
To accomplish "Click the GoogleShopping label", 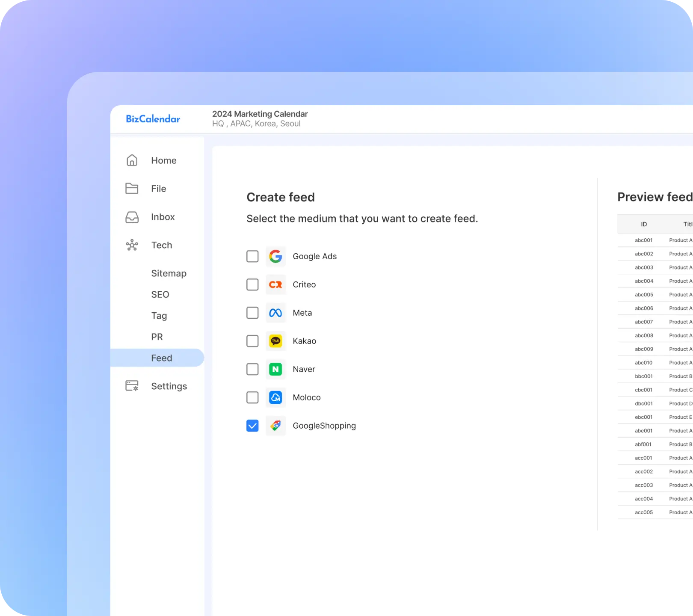I will (324, 426).
